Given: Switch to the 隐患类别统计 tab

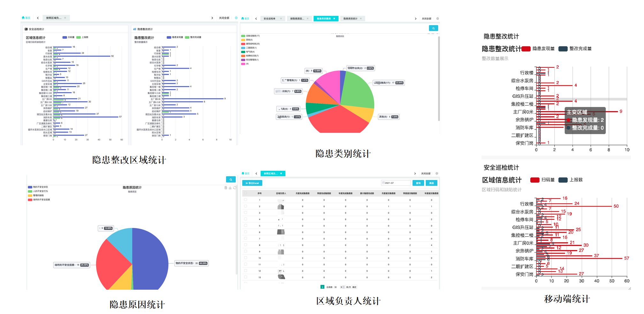Looking at the screenshot, I should 350,19.
